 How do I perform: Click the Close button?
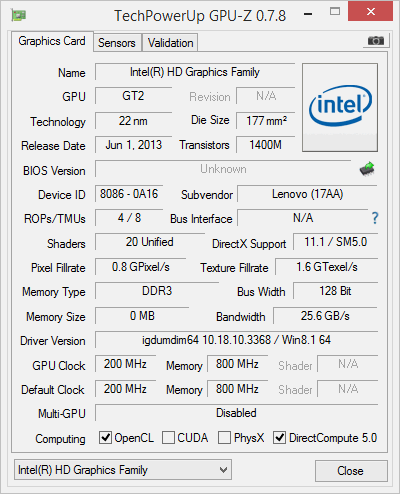(351, 471)
